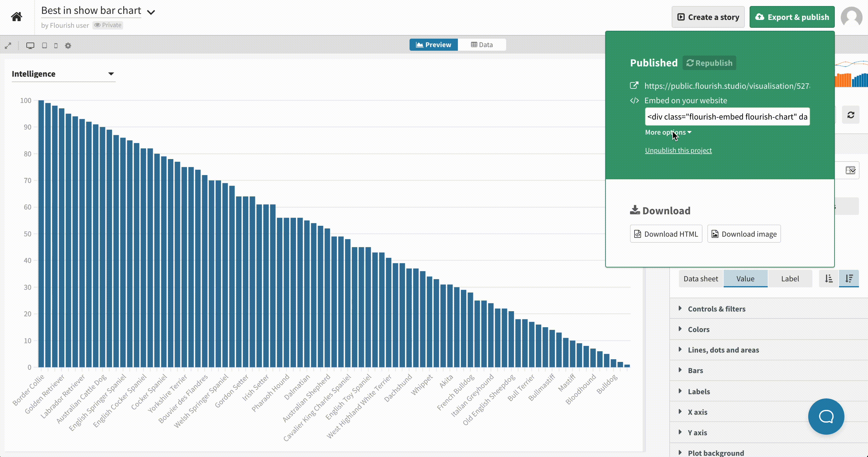Click the ascending sort order icon
Viewport: 868px width, 457px height.
(x=828, y=279)
